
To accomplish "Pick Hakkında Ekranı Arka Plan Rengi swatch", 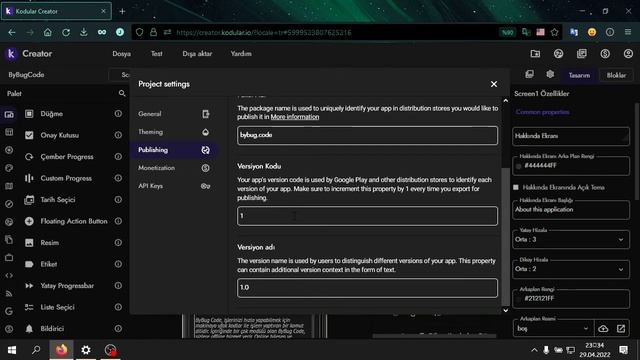I will (x=518, y=166).
